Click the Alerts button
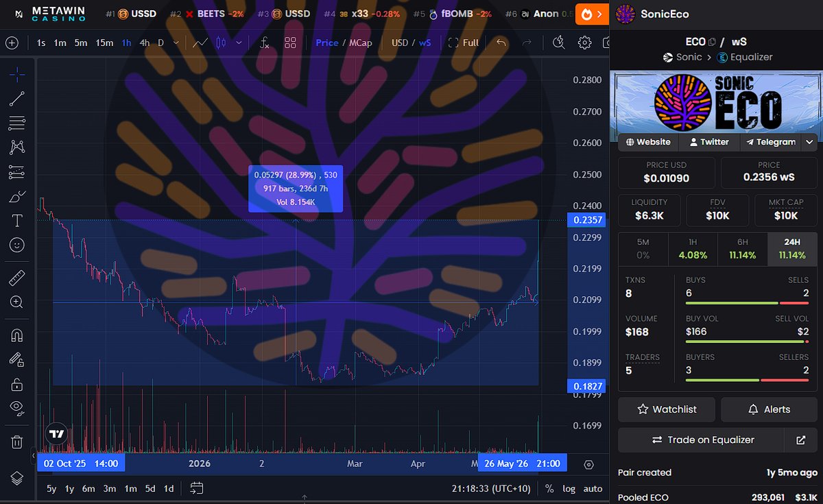The height and width of the screenshot is (504, 823). point(769,409)
